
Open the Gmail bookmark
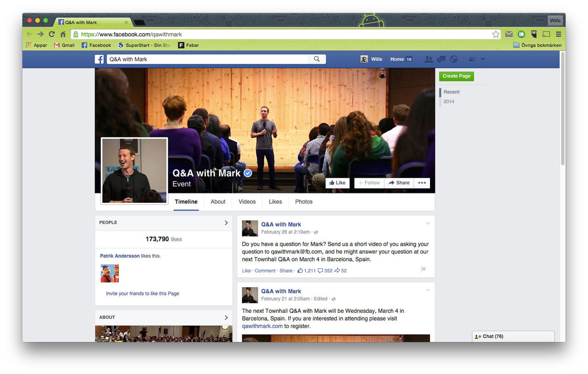(64, 45)
